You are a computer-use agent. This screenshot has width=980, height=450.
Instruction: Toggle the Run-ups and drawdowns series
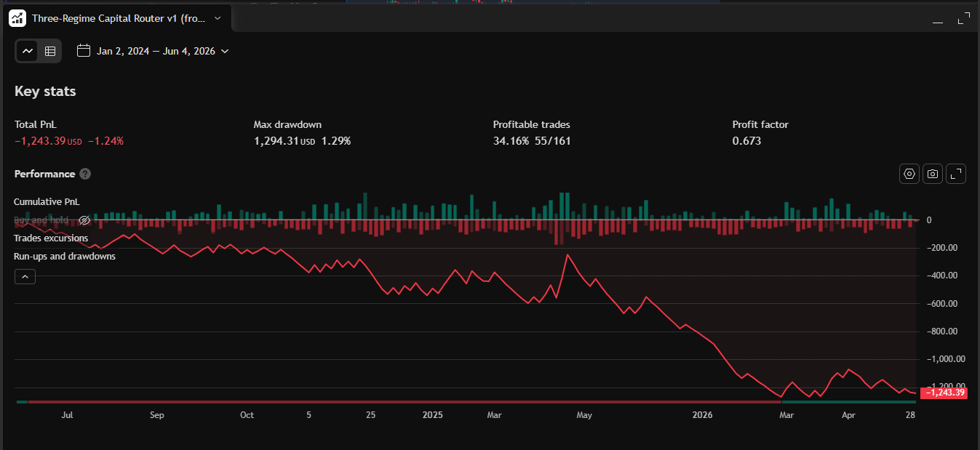(65, 256)
